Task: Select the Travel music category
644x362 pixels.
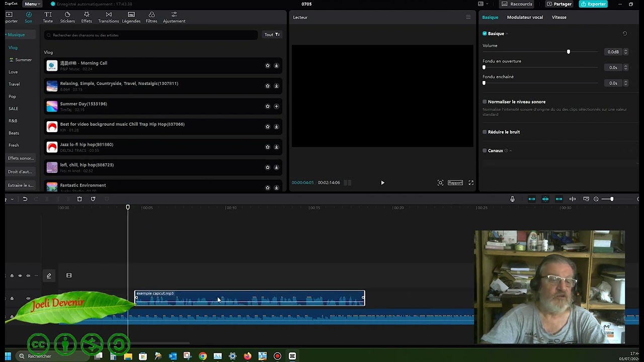Action: 14,84
